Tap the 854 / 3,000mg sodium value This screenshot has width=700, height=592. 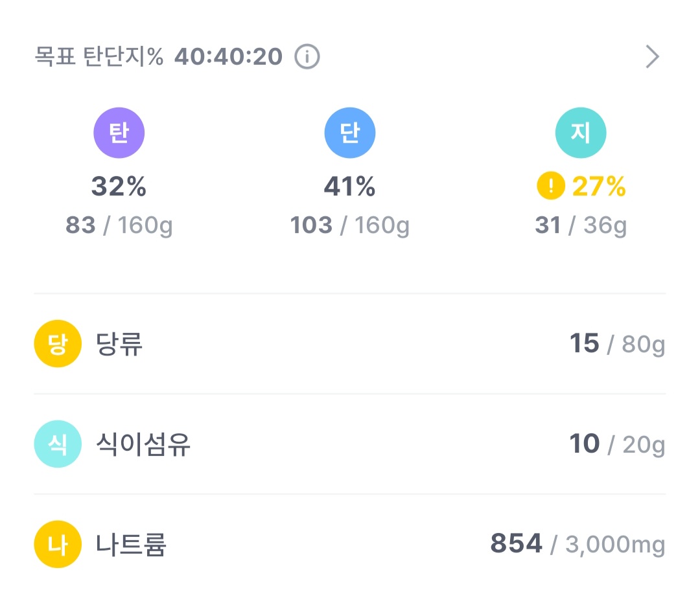click(577, 544)
